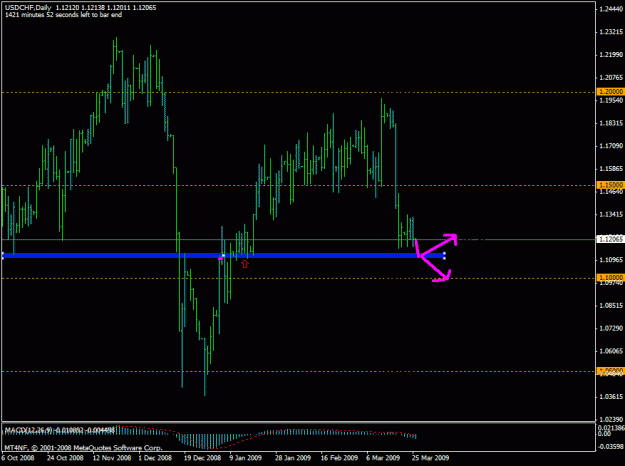Click the '6 Mar 2009' date label
This screenshot has width=625, height=466.
point(383,458)
